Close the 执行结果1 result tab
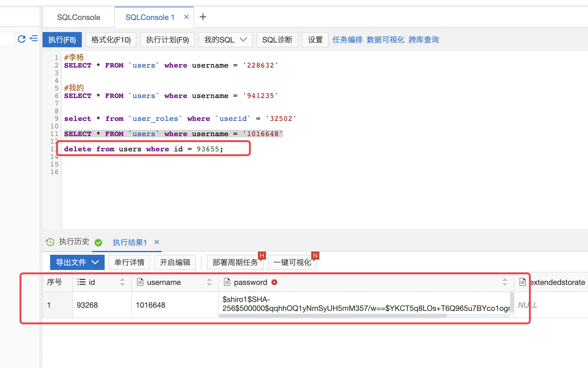This screenshot has height=368, width=588. pyautogui.click(x=157, y=242)
